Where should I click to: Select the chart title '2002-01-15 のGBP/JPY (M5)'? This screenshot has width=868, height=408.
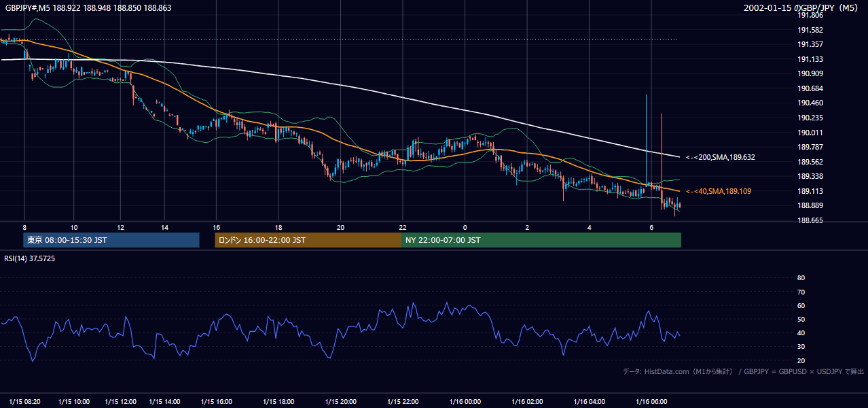[x=801, y=8]
